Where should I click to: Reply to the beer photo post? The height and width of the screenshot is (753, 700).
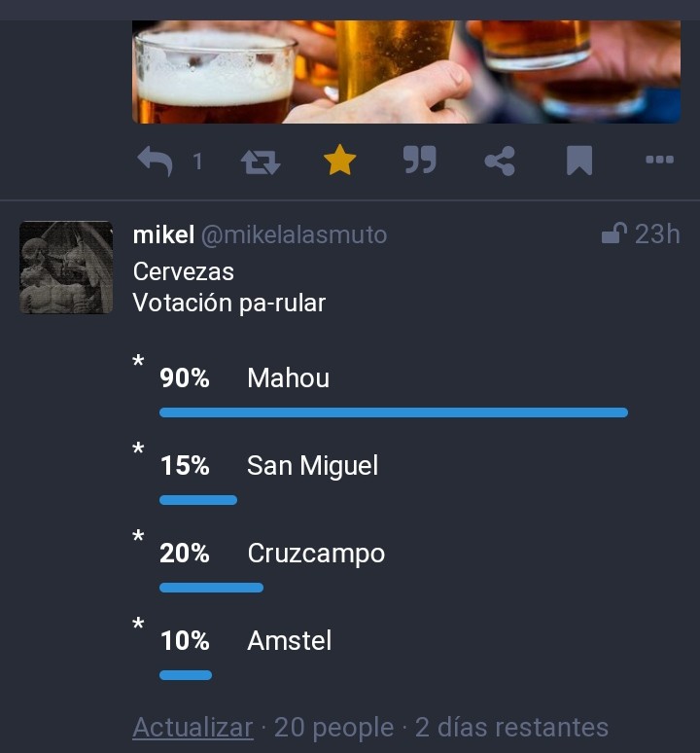pyautogui.click(x=155, y=161)
